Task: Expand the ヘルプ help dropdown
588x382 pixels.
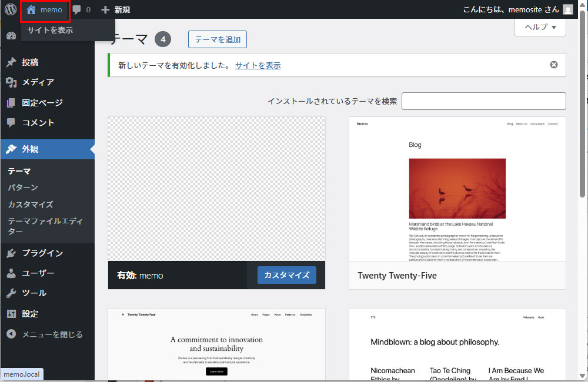Action: coord(540,27)
